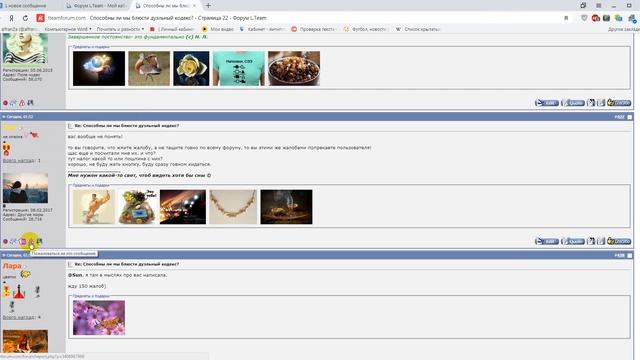The image size is (640, 360).
Task: Report the #822 post with the hand-cursor highlighted icon
Action: [x=31, y=242]
